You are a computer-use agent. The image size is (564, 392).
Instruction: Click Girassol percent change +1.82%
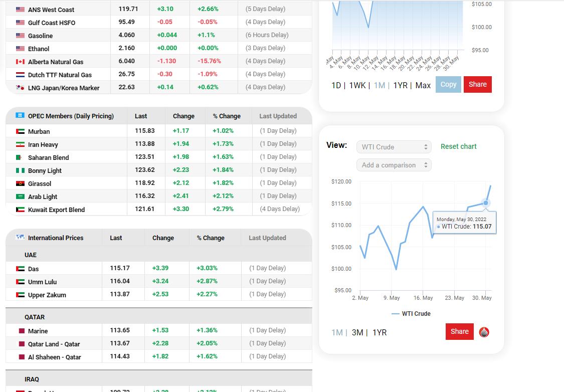(x=223, y=182)
